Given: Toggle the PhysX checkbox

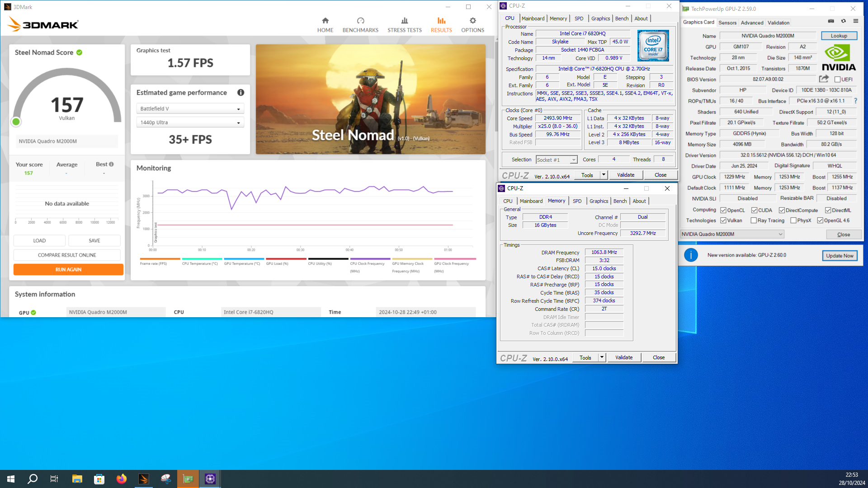Looking at the screenshot, I should [x=793, y=221].
